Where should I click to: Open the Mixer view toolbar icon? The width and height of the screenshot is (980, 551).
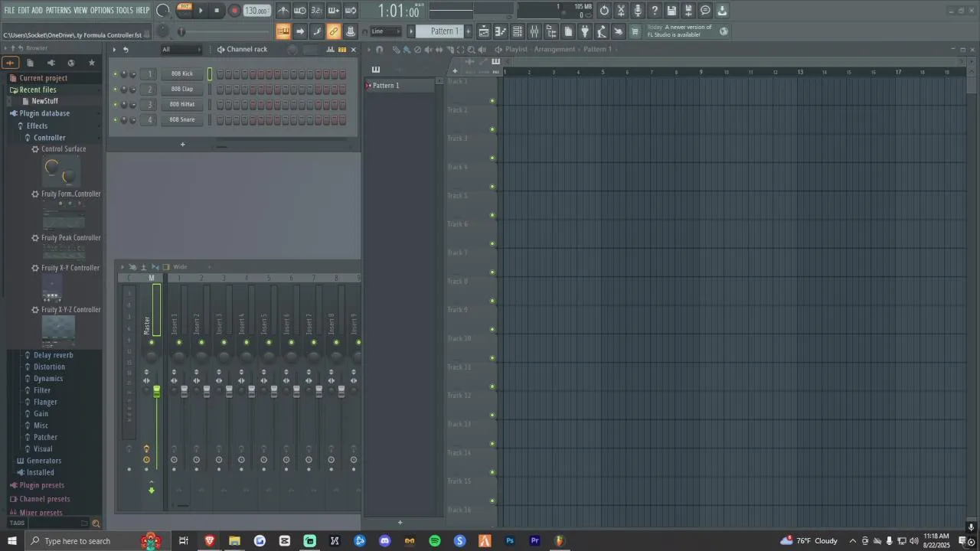pos(534,31)
